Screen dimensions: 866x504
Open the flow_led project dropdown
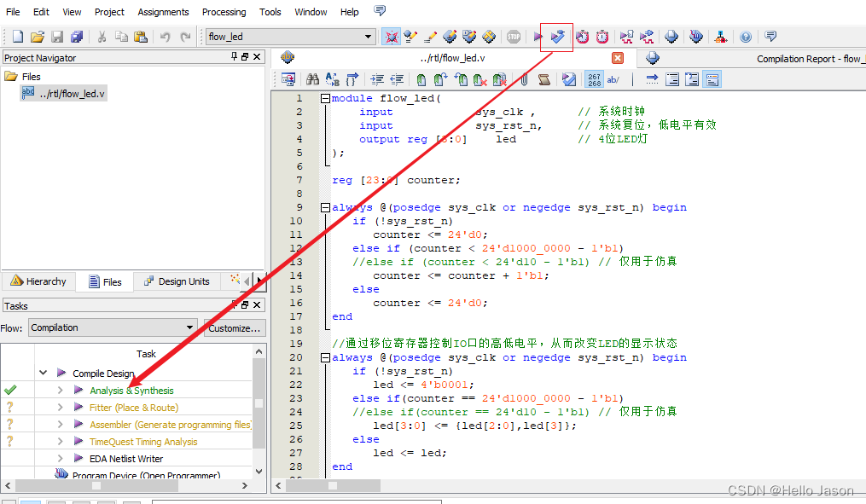coord(369,37)
